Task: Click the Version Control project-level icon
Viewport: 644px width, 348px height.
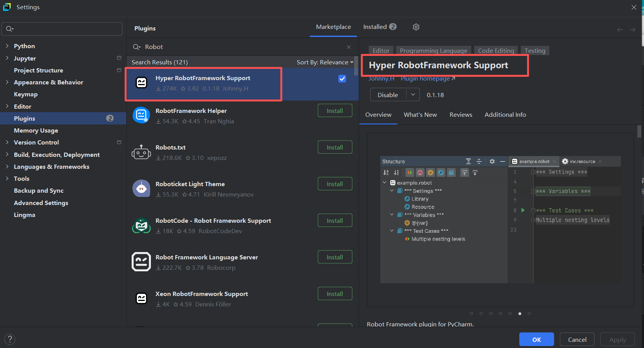Action: click(119, 142)
